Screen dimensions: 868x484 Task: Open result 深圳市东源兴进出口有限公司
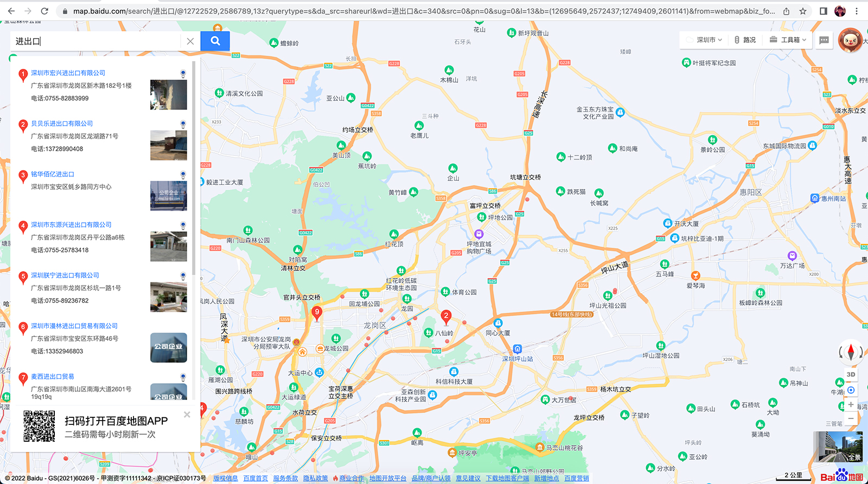71,224
